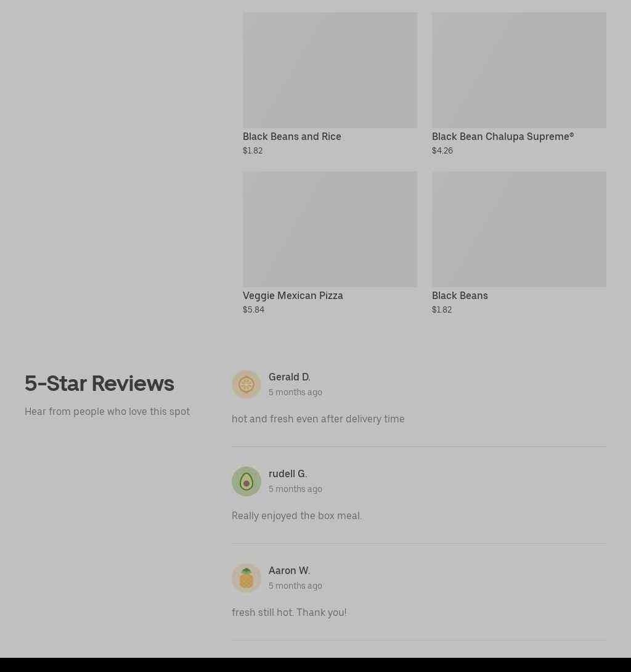Click the $4.26 Chalupa Supreme price
The height and width of the screenshot is (672, 631).
pos(442,150)
